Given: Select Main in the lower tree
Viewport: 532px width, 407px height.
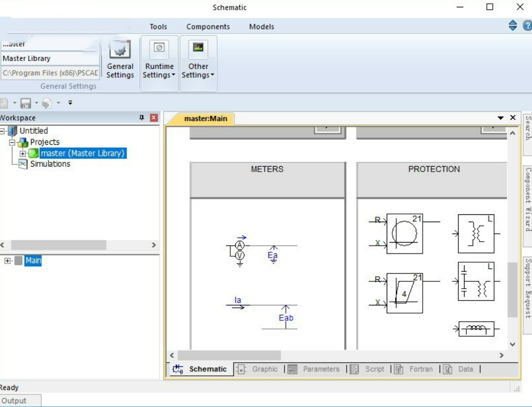Looking at the screenshot, I should coord(33,261).
